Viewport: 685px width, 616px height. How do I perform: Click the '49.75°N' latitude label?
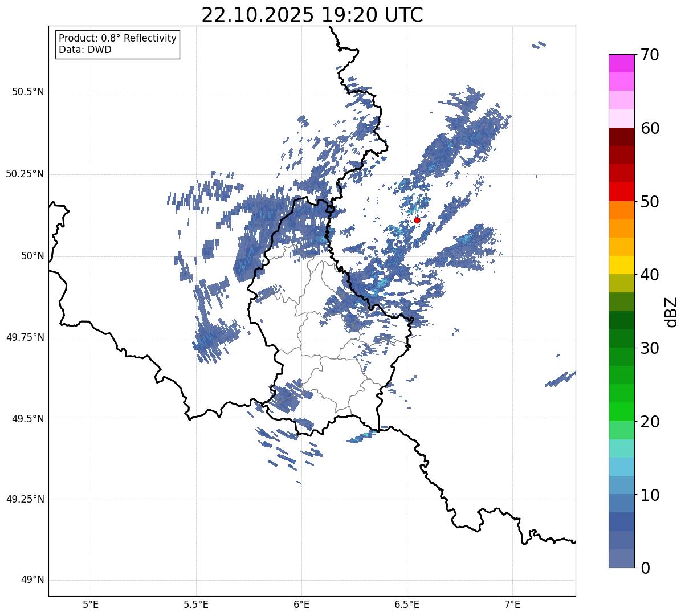click(x=25, y=337)
